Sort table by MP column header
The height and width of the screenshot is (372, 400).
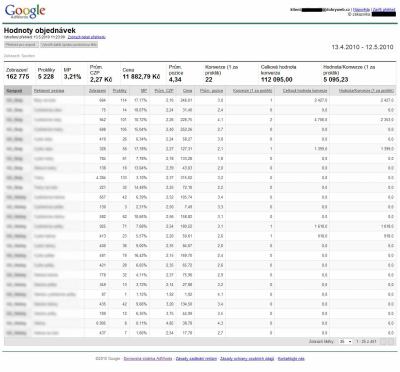144,91
